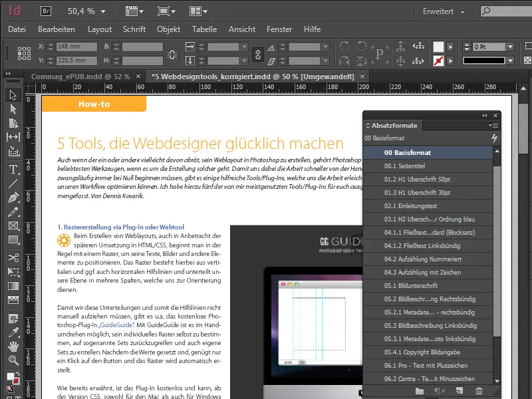This screenshot has height=399, width=532.
Task: Open the Objekt menu
Action: pos(169,29)
